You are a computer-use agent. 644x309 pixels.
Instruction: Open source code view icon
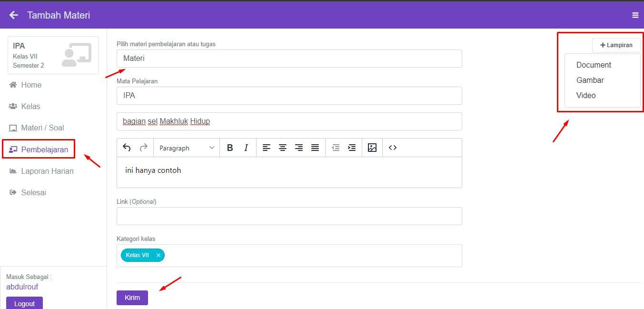pyautogui.click(x=393, y=148)
